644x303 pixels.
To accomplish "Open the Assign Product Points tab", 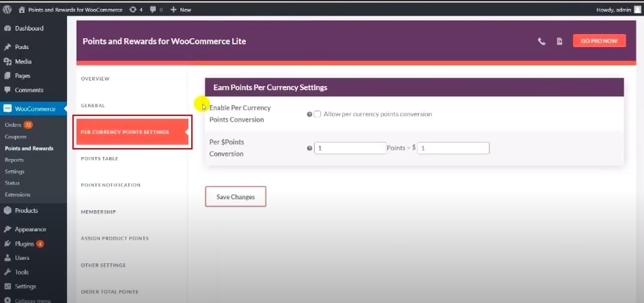I will (x=115, y=239).
